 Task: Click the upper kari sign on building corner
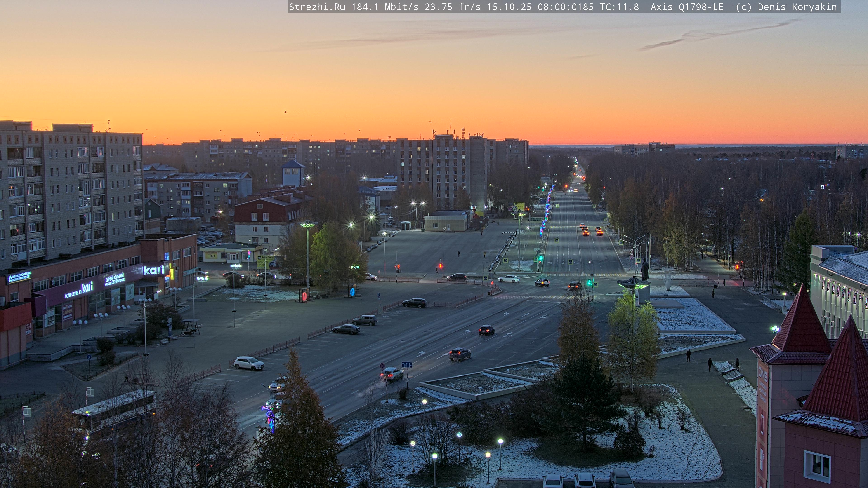[154, 270]
